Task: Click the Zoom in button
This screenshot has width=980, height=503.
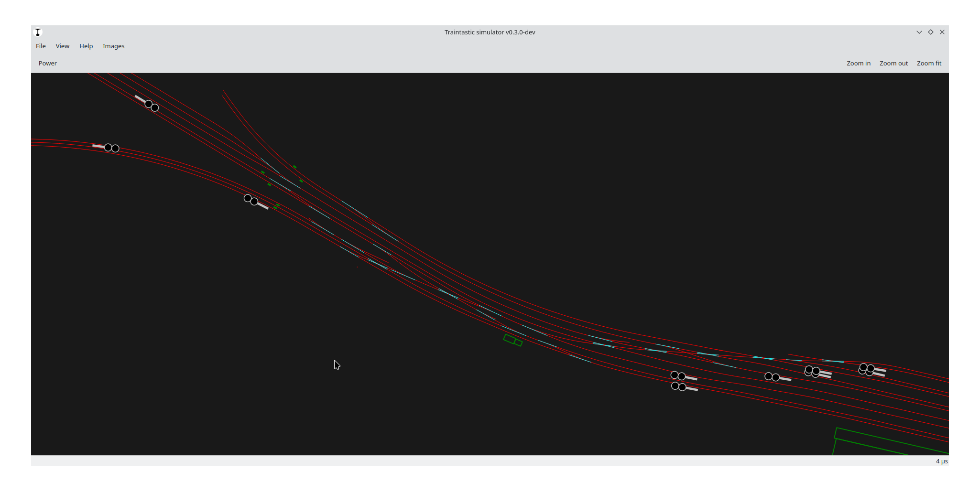Action: [858, 63]
